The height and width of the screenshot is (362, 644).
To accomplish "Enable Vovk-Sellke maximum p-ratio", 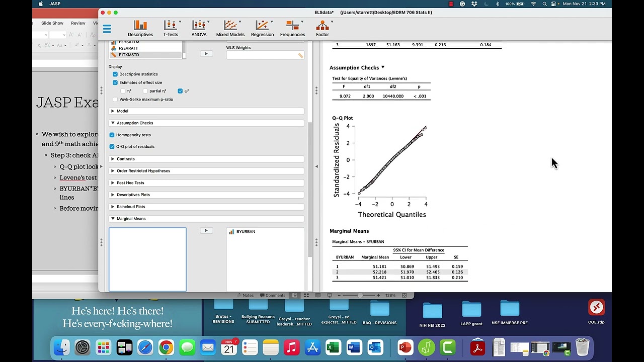I will point(115,99).
